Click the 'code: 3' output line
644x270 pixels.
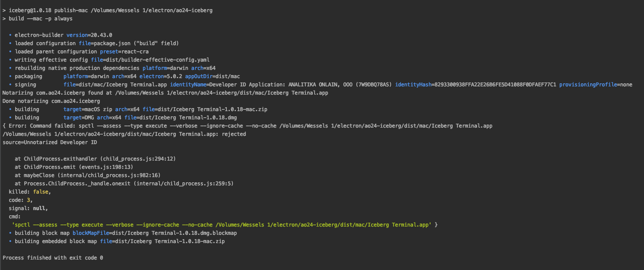click(20, 200)
